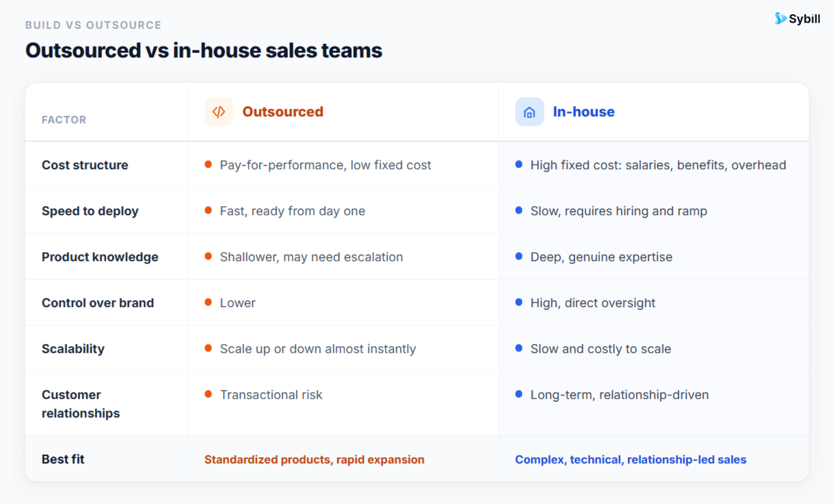The width and height of the screenshot is (835, 504).
Task: Click the Sybill brand name text
Action: pyautogui.click(x=805, y=19)
